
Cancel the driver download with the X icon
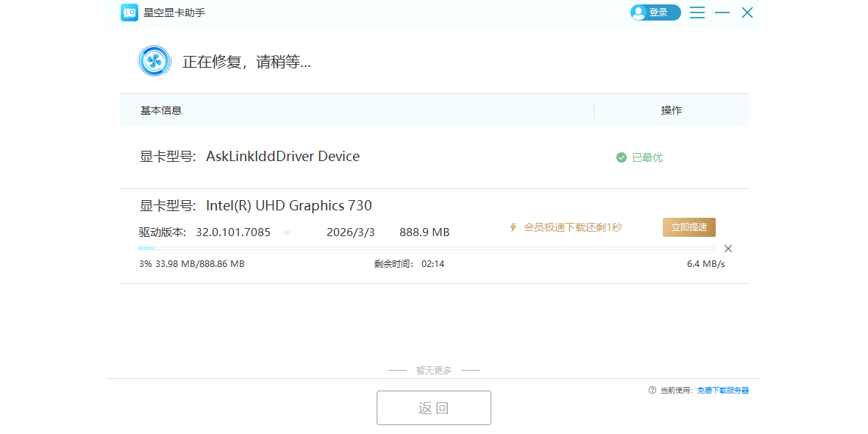(728, 249)
